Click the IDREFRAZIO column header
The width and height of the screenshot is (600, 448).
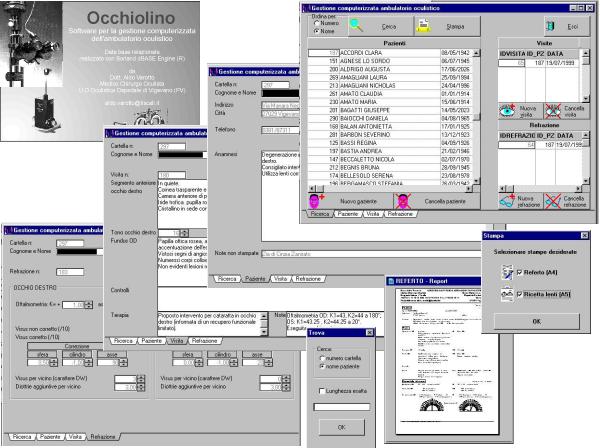pyautogui.click(x=517, y=135)
